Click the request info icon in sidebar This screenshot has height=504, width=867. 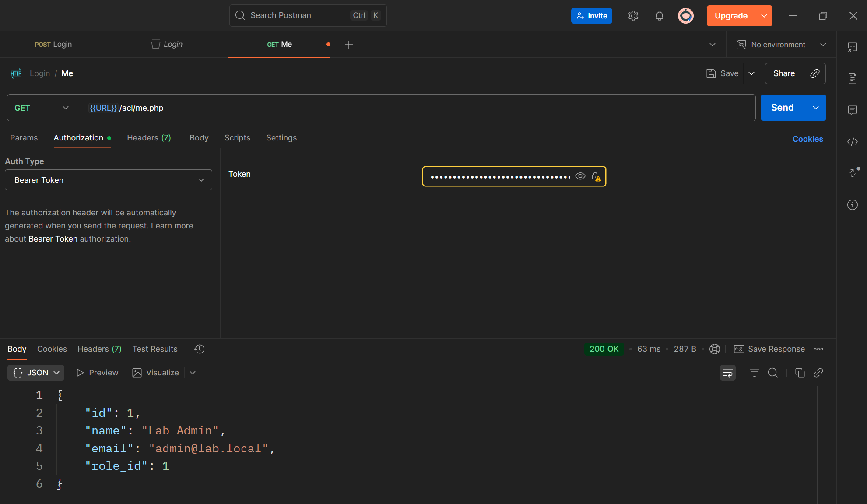(852, 205)
